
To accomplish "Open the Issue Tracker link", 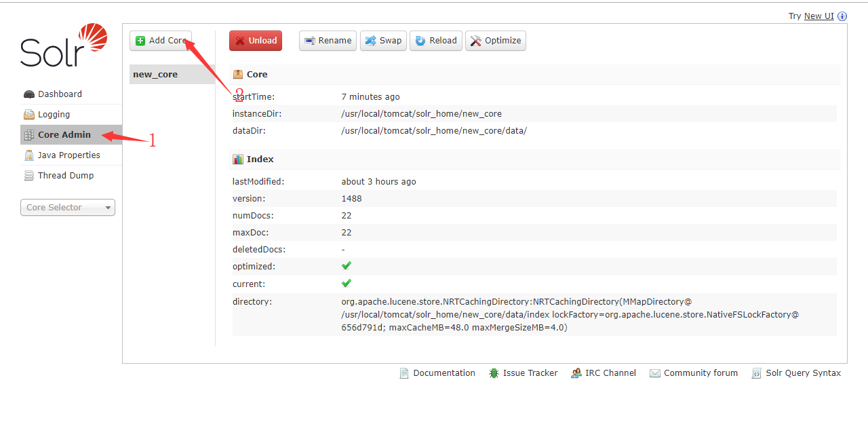I will (x=530, y=373).
